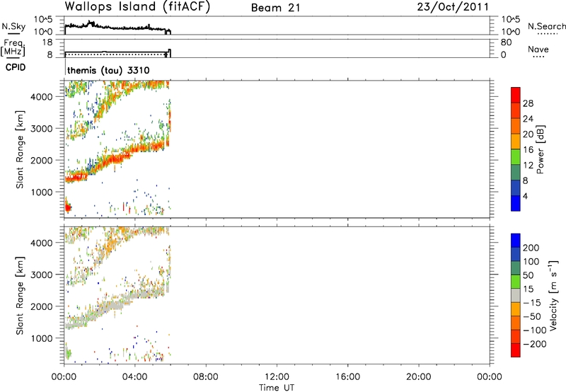Viewport: 566px width, 392px height.
Task: Click the '08:00' time axis tick
Action: click(206, 377)
